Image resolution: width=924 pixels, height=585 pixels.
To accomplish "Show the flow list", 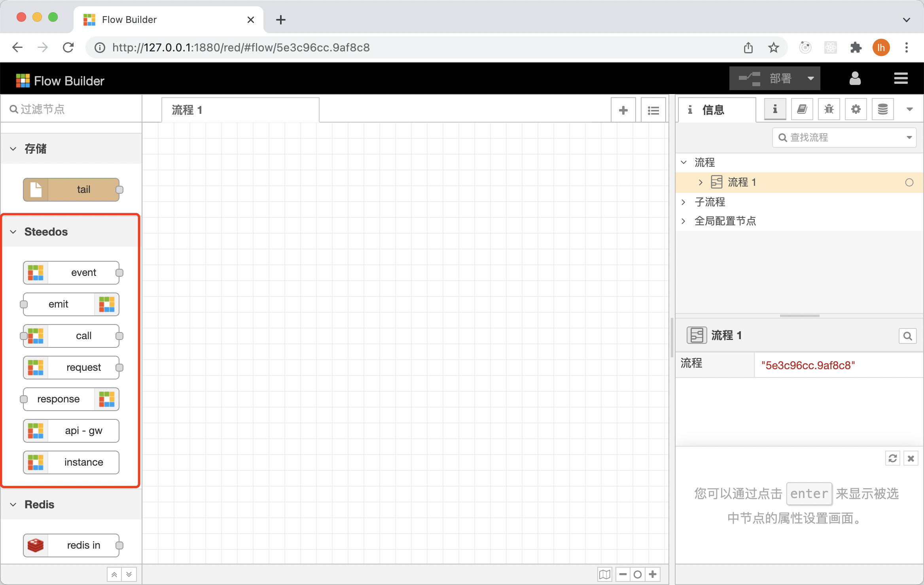I will (653, 110).
